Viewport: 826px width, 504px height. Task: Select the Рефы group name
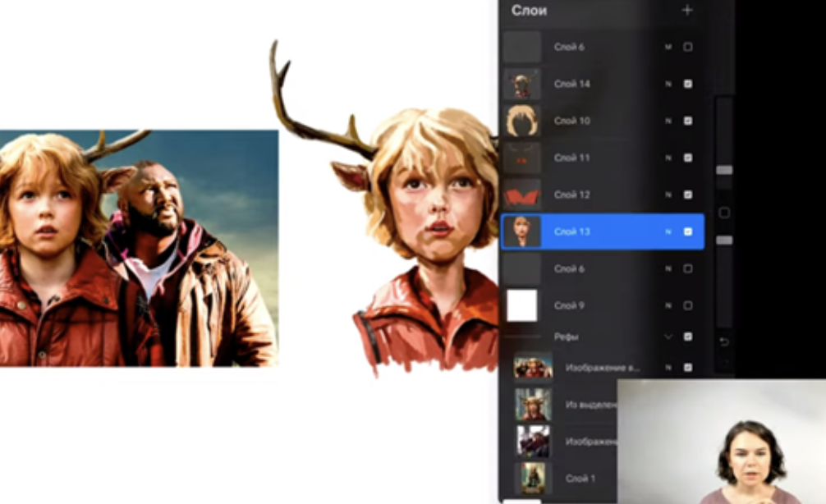coord(567,337)
